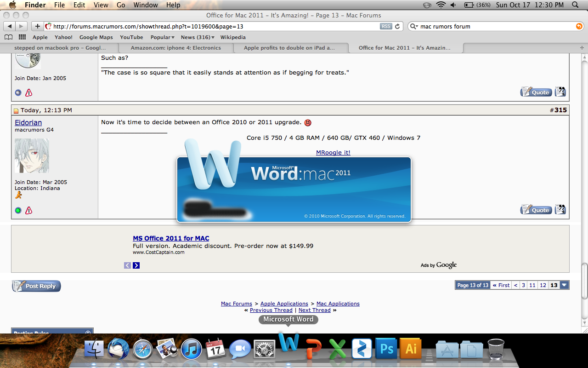The height and width of the screenshot is (368, 588).
Task: Open Microsoft Word from the dock
Action: click(x=288, y=344)
